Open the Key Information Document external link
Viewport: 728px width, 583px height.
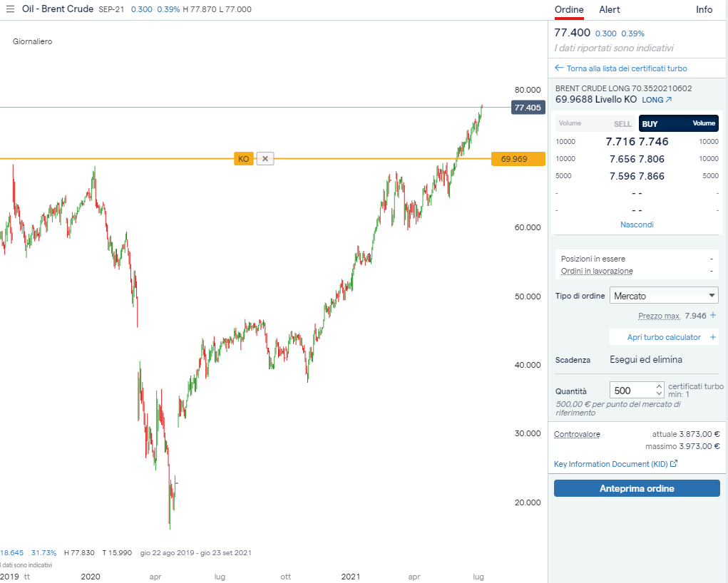(x=674, y=464)
